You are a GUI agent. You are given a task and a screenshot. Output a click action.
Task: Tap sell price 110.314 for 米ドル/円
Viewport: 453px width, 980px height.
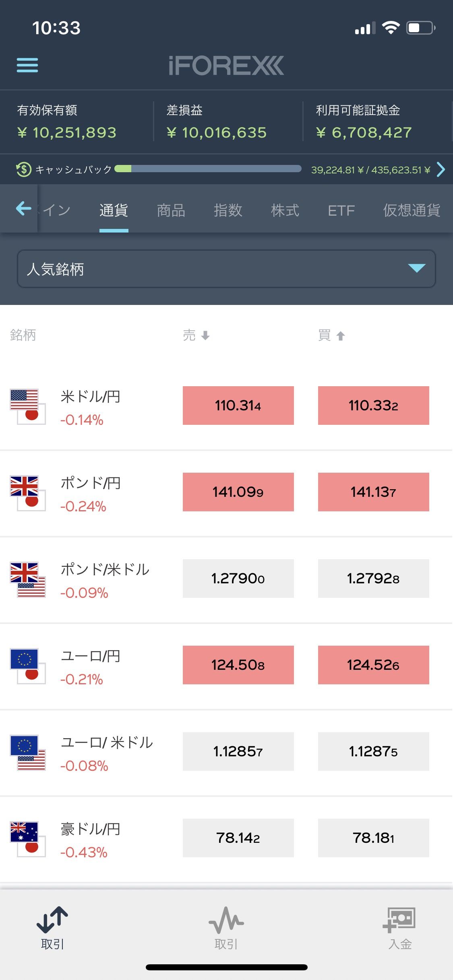[x=238, y=406]
